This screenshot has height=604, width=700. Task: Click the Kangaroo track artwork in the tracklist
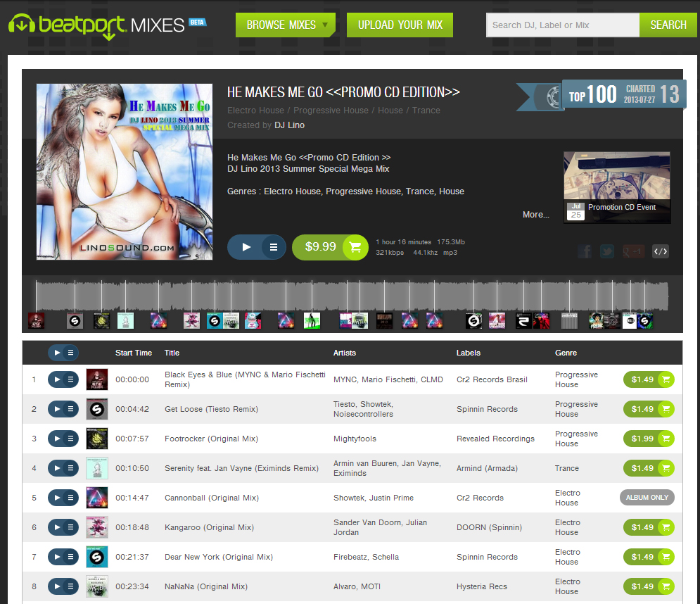click(97, 527)
